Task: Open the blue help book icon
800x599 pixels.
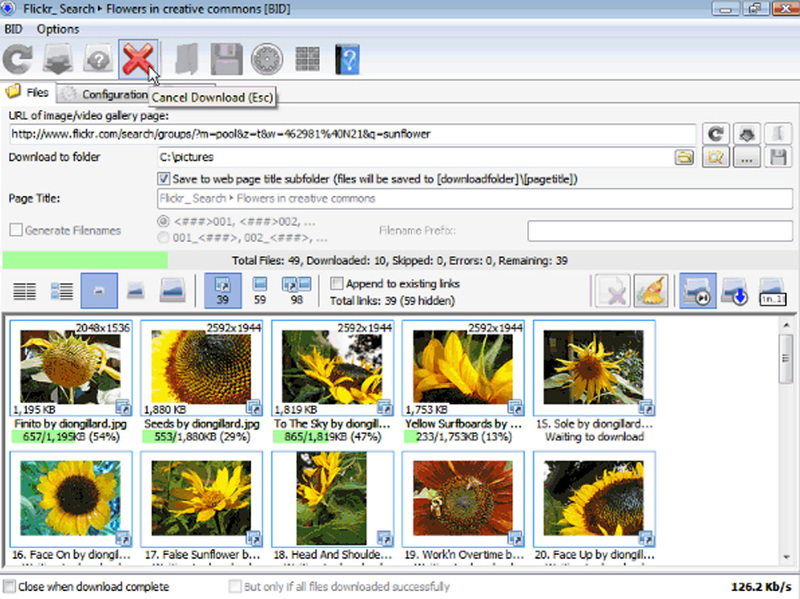Action: tap(347, 59)
